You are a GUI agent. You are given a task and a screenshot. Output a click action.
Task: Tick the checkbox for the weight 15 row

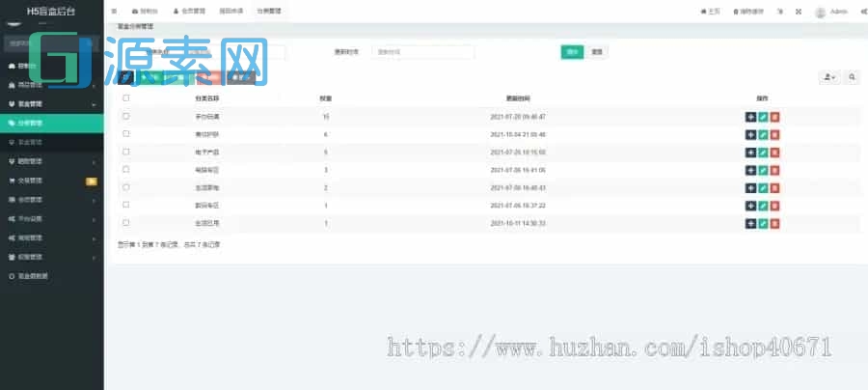[126, 117]
